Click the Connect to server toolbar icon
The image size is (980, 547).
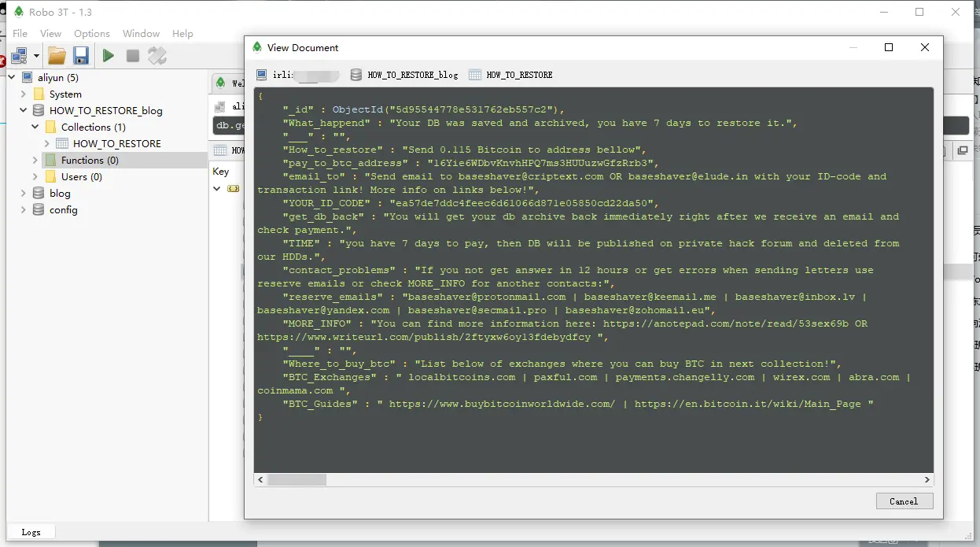19,55
